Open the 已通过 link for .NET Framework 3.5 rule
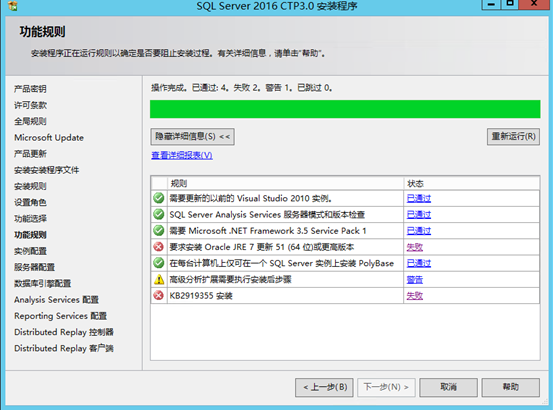The image size is (553, 415). [x=419, y=231]
